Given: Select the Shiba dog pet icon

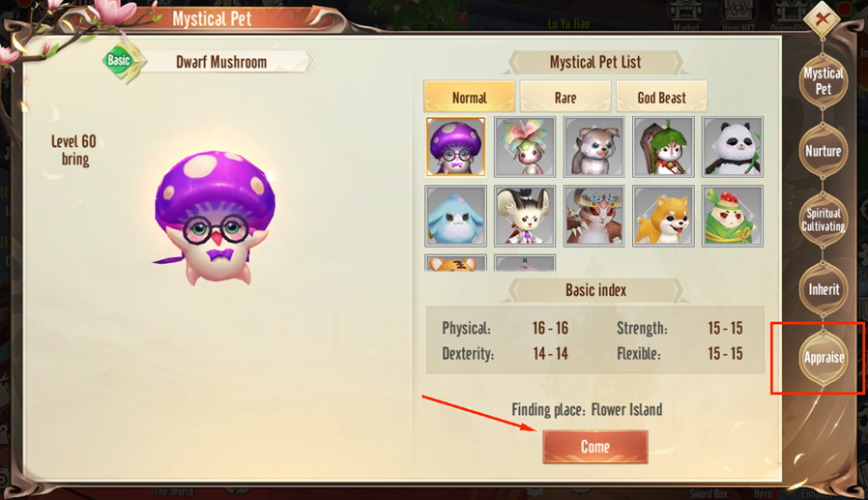Looking at the screenshot, I should click(663, 216).
